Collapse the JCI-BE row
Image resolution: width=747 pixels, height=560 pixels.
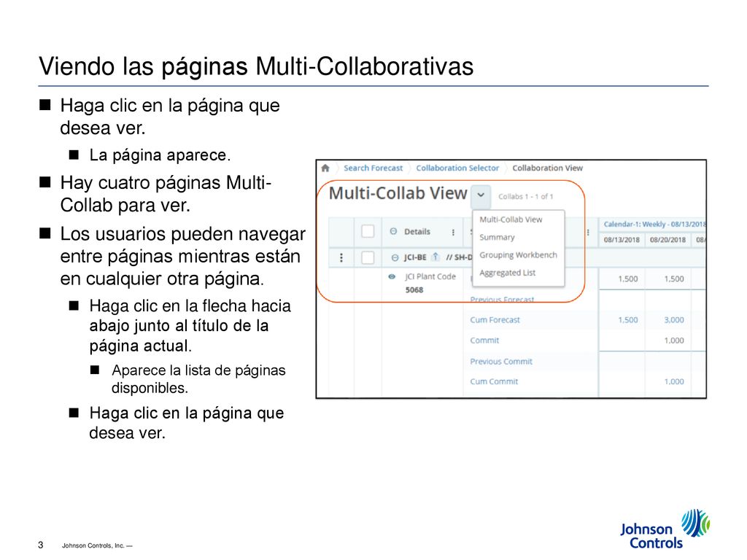pos(395,257)
